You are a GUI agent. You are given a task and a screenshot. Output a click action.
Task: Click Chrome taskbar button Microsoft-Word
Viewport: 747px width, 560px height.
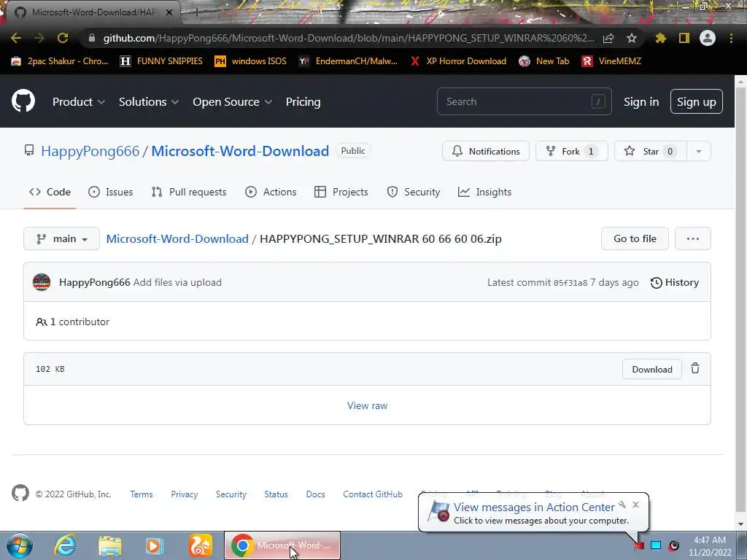point(282,545)
